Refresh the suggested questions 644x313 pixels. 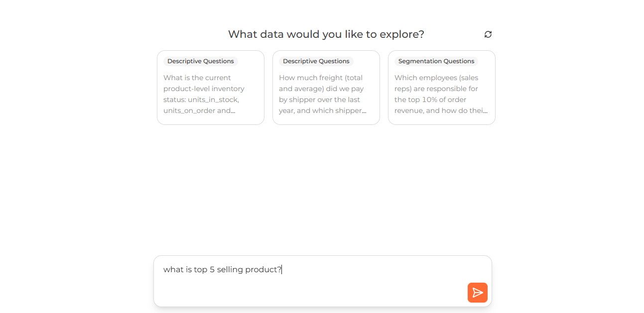pyautogui.click(x=488, y=34)
